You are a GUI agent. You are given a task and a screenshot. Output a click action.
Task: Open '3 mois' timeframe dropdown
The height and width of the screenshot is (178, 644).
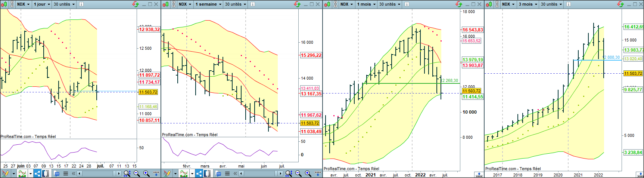[x=528, y=4]
